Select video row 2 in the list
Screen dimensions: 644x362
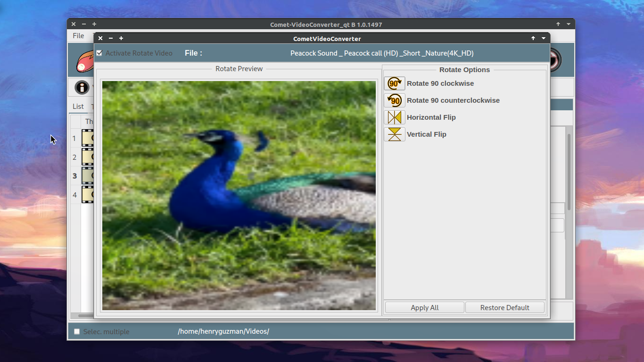[83, 157]
